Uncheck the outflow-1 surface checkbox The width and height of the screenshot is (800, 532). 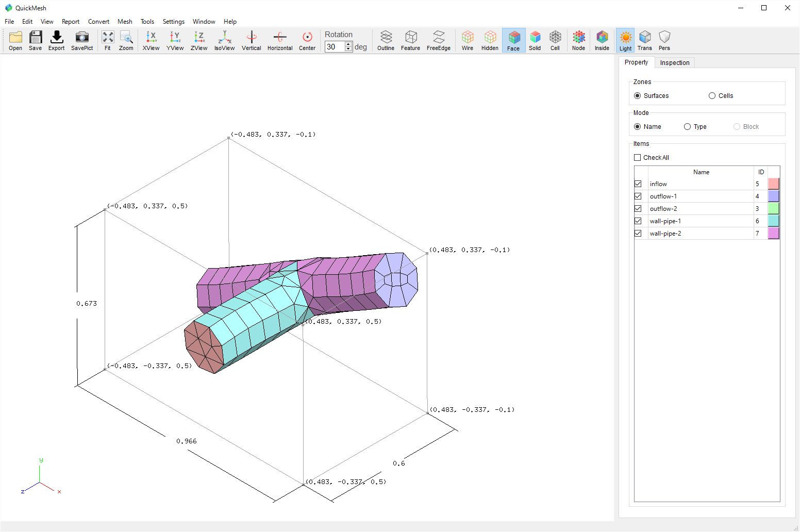click(x=638, y=196)
